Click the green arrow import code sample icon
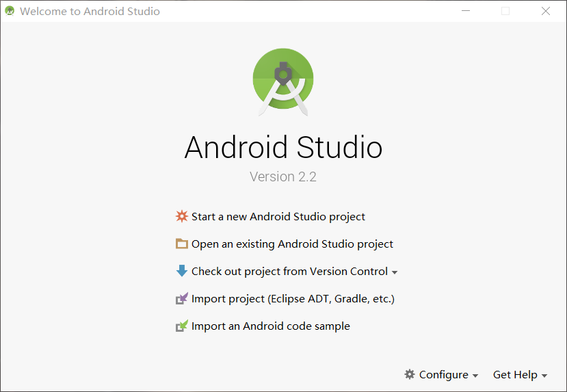This screenshot has height=392, width=567. 181,326
